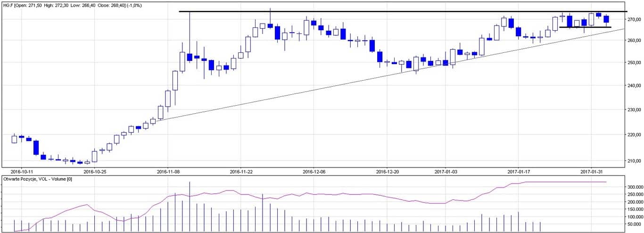Click the tallest volume bar

coord(190,208)
